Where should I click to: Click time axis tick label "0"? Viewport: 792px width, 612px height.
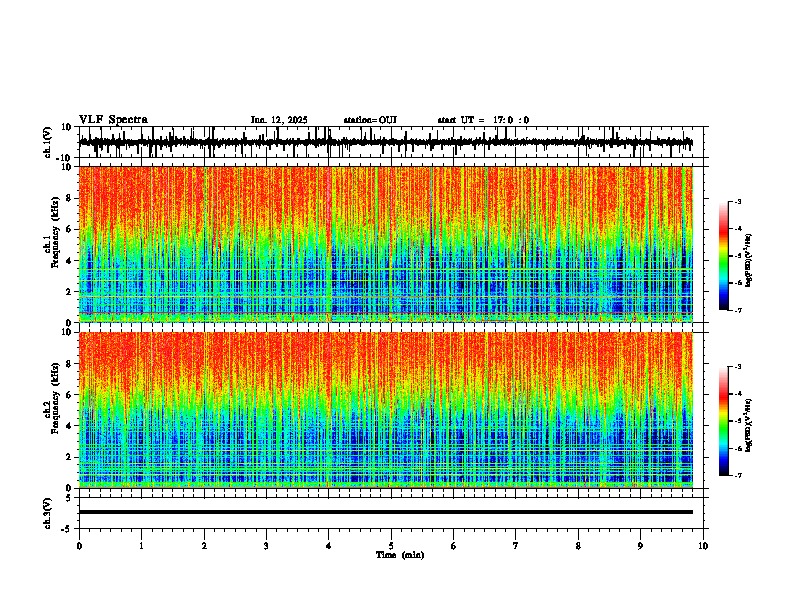(79, 546)
